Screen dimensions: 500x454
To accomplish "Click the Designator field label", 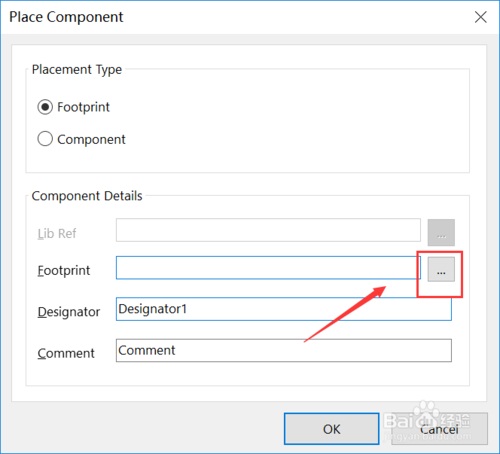I will coord(69,312).
